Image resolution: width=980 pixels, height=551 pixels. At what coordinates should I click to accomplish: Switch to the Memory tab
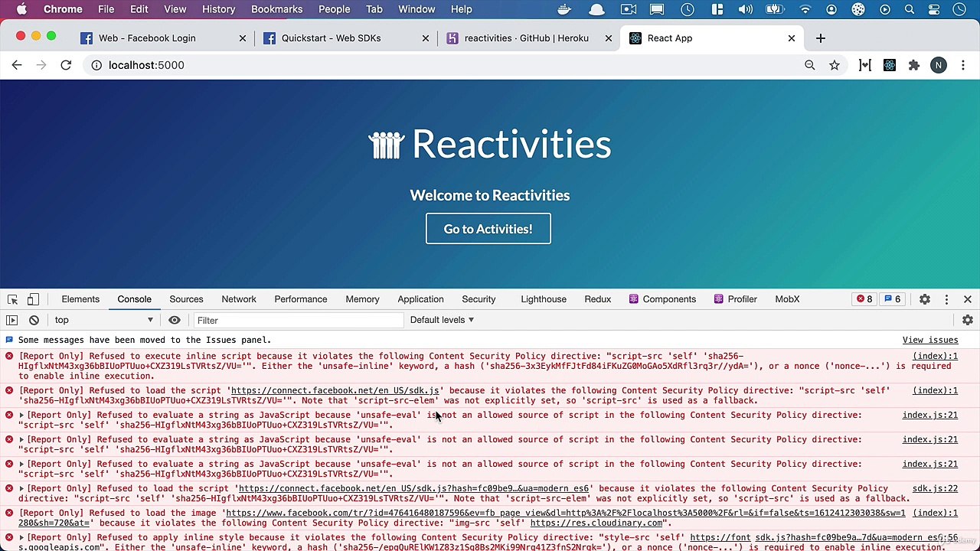pyautogui.click(x=362, y=299)
